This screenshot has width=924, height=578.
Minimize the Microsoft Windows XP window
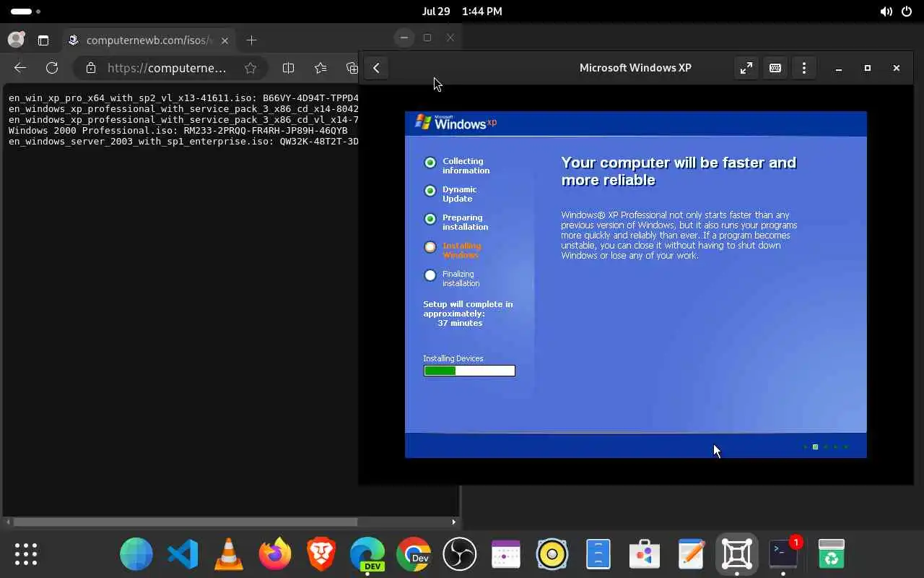tap(839, 68)
